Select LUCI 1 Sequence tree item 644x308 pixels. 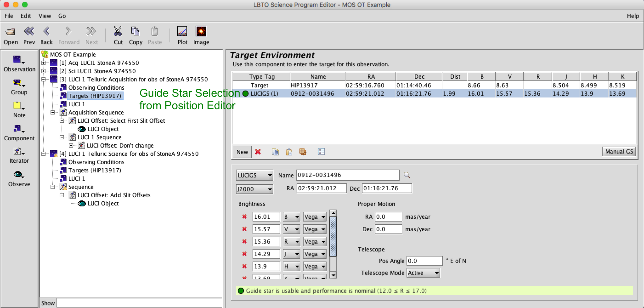99,137
